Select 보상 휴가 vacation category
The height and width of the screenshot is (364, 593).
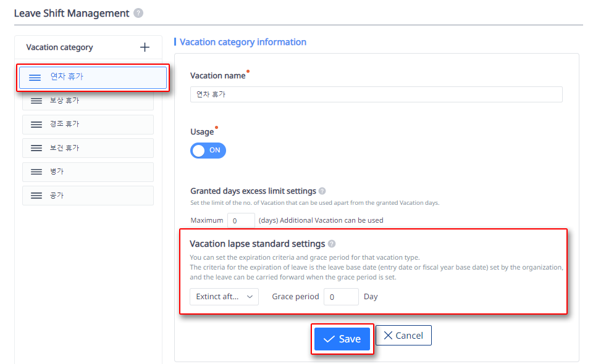click(93, 101)
